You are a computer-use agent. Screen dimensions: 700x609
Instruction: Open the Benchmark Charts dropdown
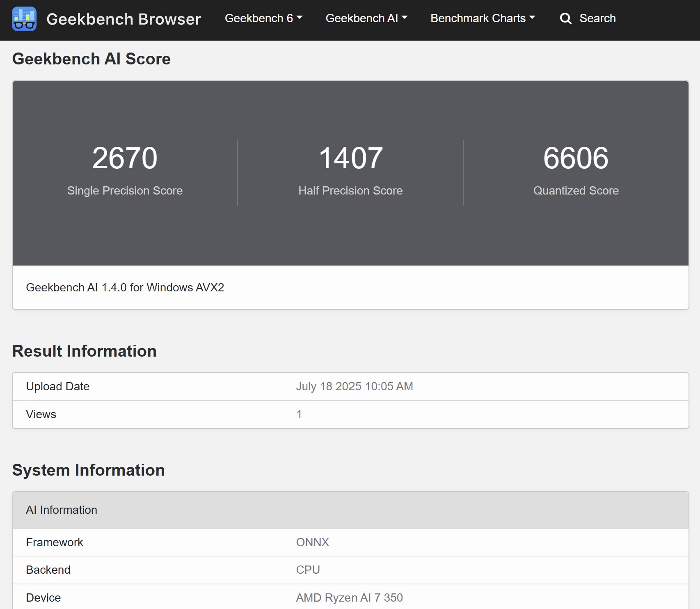click(x=483, y=18)
